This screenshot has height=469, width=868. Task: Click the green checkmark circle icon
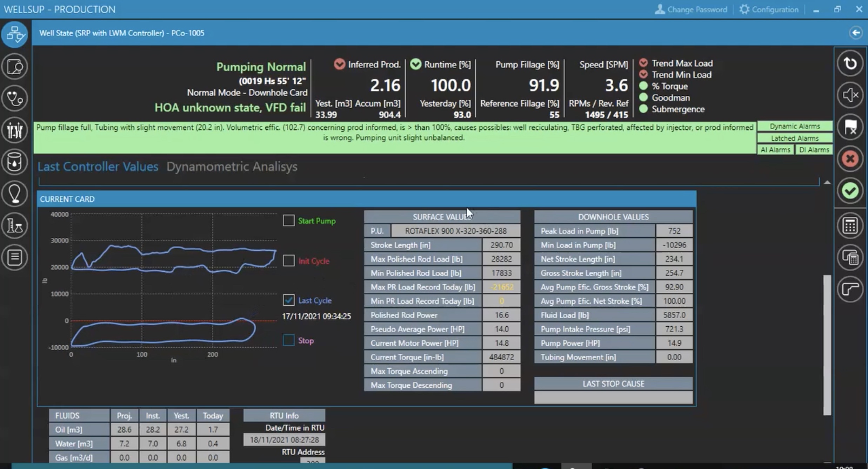[850, 191]
